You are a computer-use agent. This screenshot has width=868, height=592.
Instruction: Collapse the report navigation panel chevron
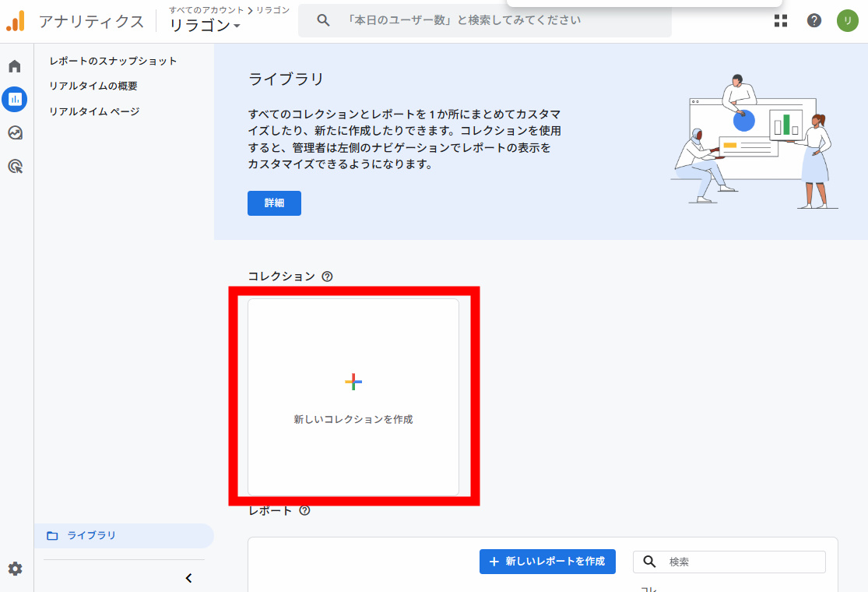(188, 578)
